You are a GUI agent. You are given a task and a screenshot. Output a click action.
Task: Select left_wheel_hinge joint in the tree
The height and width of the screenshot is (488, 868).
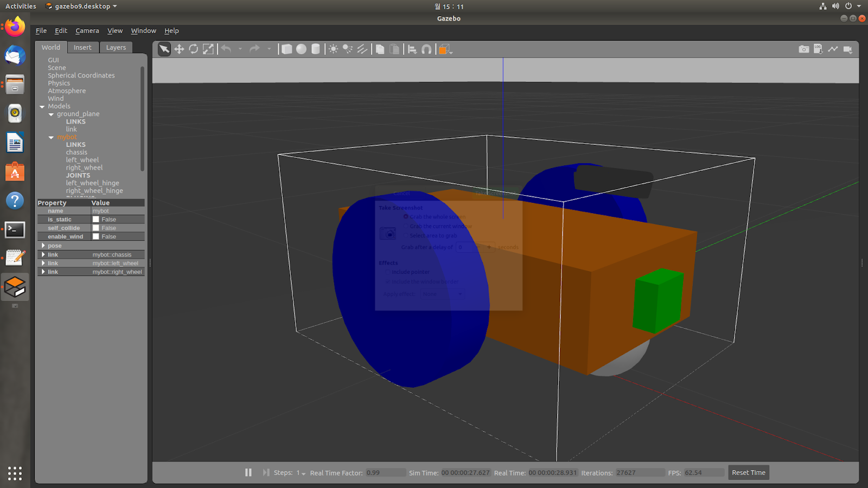point(93,183)
